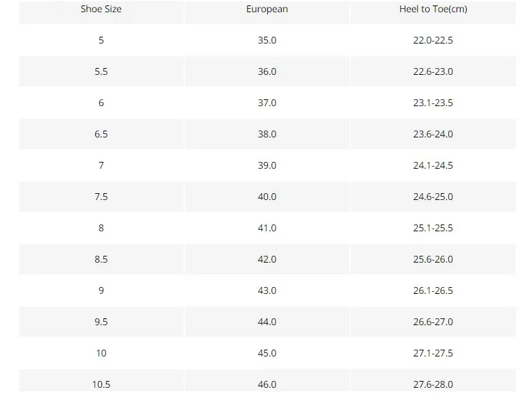Select the shoe size 5.5 cell
The image size is (532, 400).
pos(101,71)
